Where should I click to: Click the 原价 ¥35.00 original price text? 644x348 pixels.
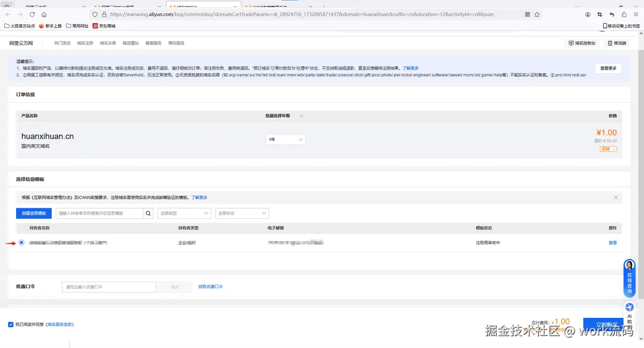[605, 141]
